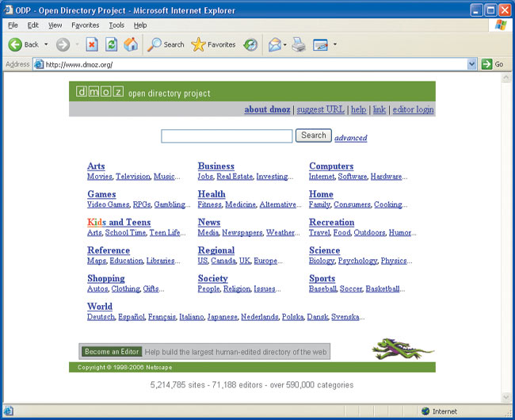
Task: Open the Health category
Action: point(212,194)
